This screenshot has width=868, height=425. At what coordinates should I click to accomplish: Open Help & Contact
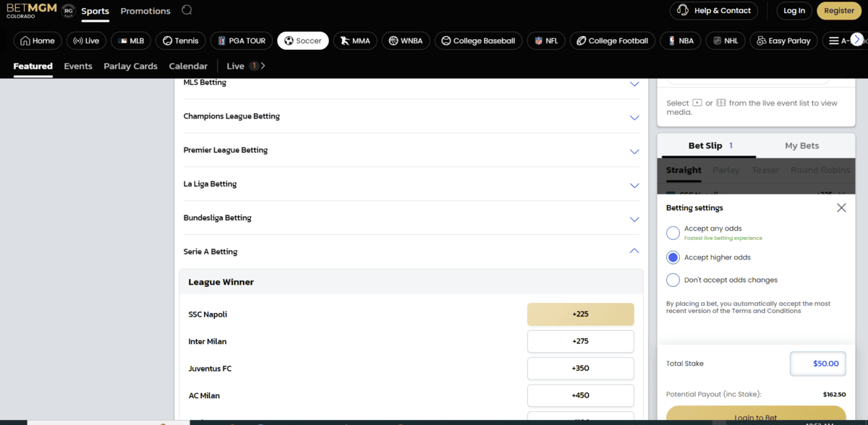pos(714,11)
